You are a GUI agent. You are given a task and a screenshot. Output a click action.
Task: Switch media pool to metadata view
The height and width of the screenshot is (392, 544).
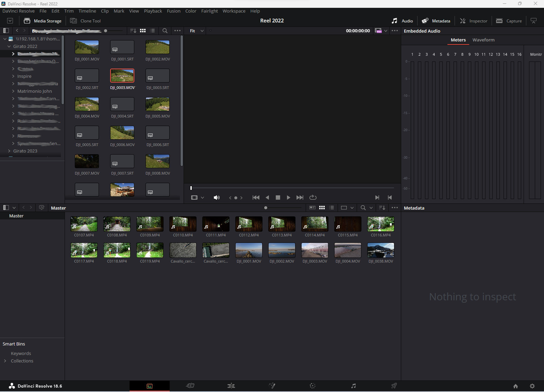312,208
